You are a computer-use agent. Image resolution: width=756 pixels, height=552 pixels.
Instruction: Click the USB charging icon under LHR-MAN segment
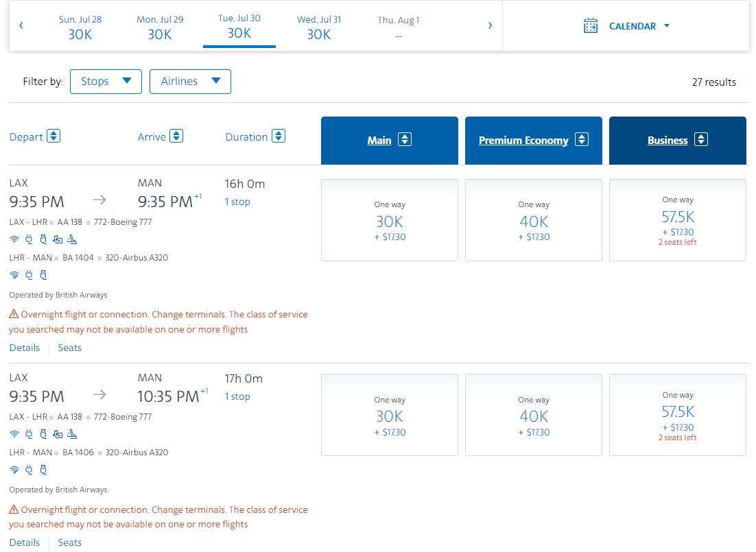click(43, 274)
